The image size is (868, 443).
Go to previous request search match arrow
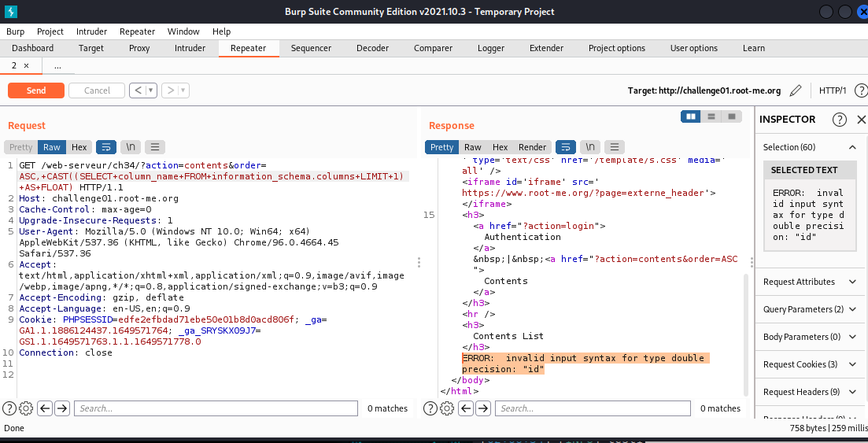[45, 408]
